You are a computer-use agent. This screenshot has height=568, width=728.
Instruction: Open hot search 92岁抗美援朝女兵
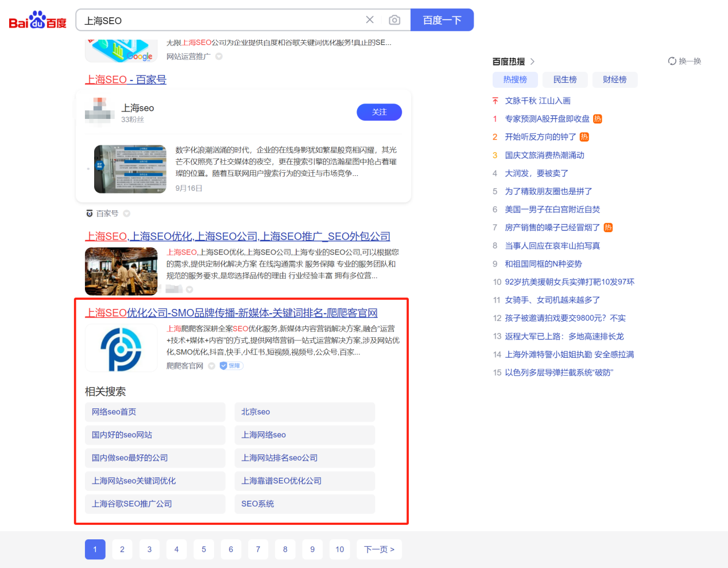coord(570,282)
